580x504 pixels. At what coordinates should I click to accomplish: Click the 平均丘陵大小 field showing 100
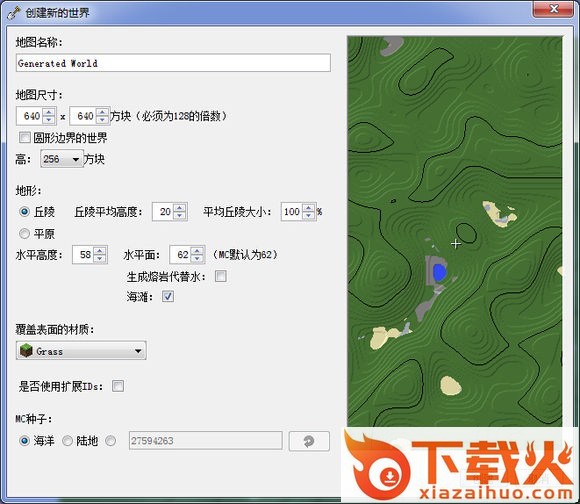[x=292, y=212]
